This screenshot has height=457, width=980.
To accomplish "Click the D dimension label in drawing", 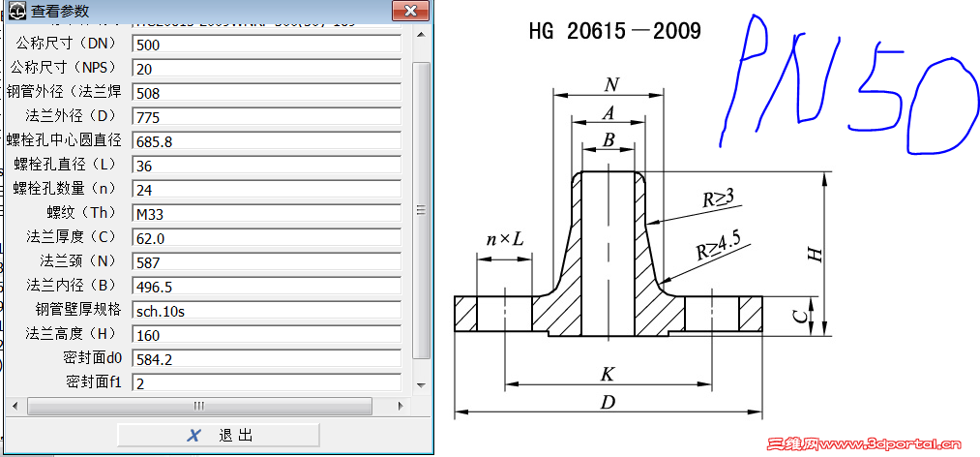I will coord(608,402).
